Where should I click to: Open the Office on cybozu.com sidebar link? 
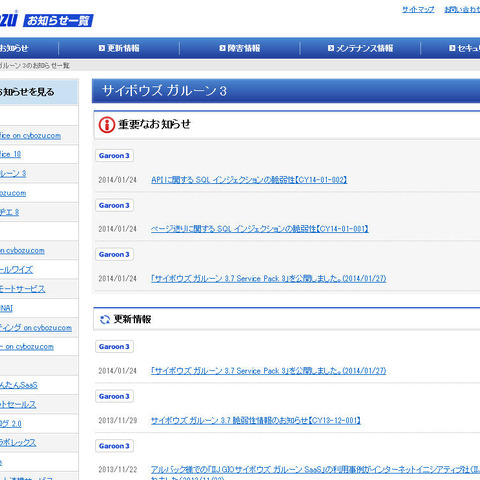coord(30,136)
